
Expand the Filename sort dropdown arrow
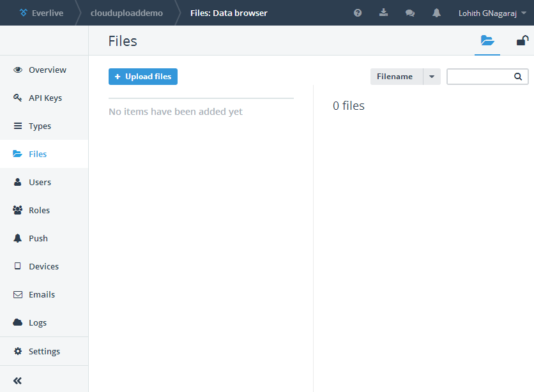(x=432, y=77)
